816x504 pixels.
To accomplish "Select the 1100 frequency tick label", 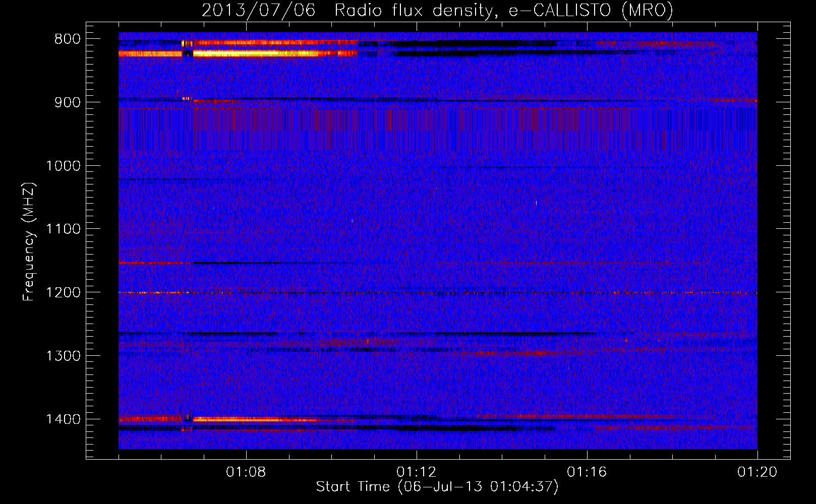I will click(x=63, y=229).
